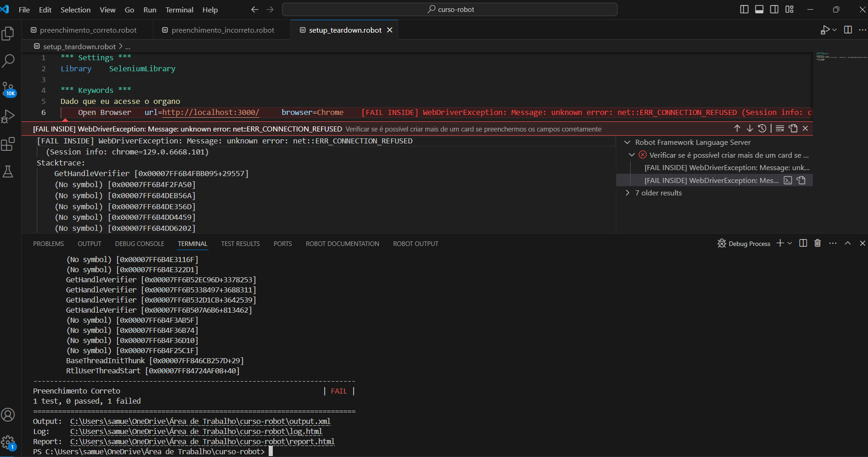Collapse Robot Framework Language Server node
This screenshot has width=868, height=457.
coord(627,143)
